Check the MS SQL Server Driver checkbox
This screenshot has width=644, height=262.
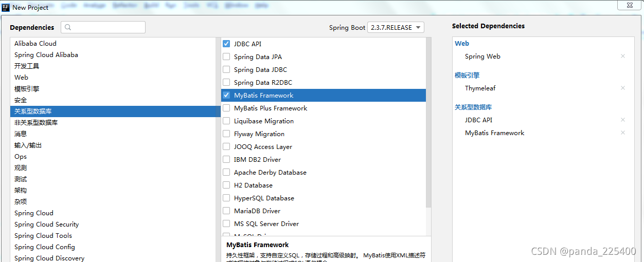click(x=226, y=224)
